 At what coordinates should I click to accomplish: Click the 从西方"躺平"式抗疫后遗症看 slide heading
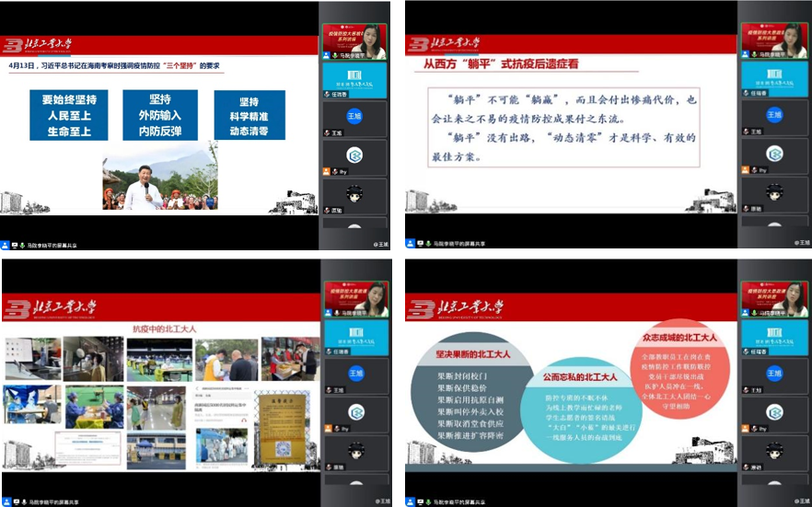click(502, 65)
